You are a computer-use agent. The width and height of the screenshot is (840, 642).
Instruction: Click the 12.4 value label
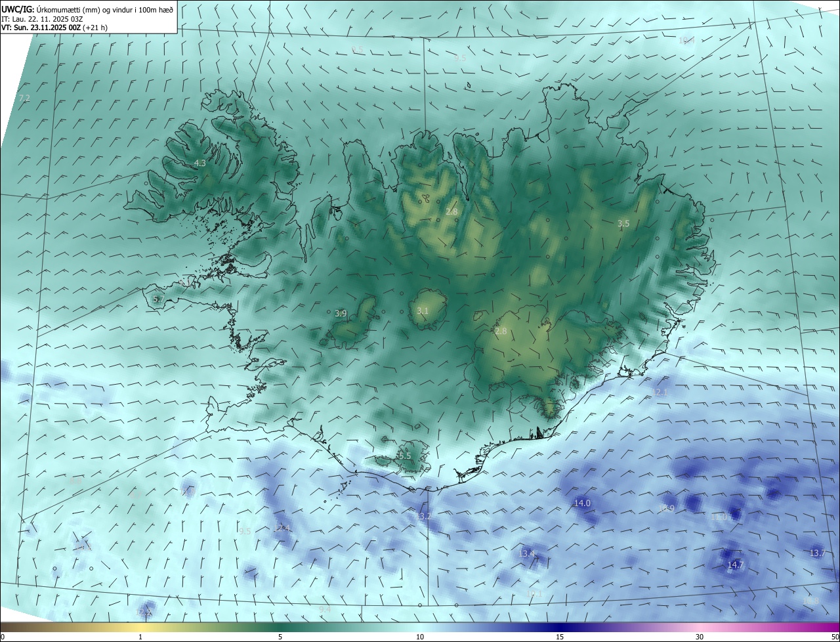282,528
